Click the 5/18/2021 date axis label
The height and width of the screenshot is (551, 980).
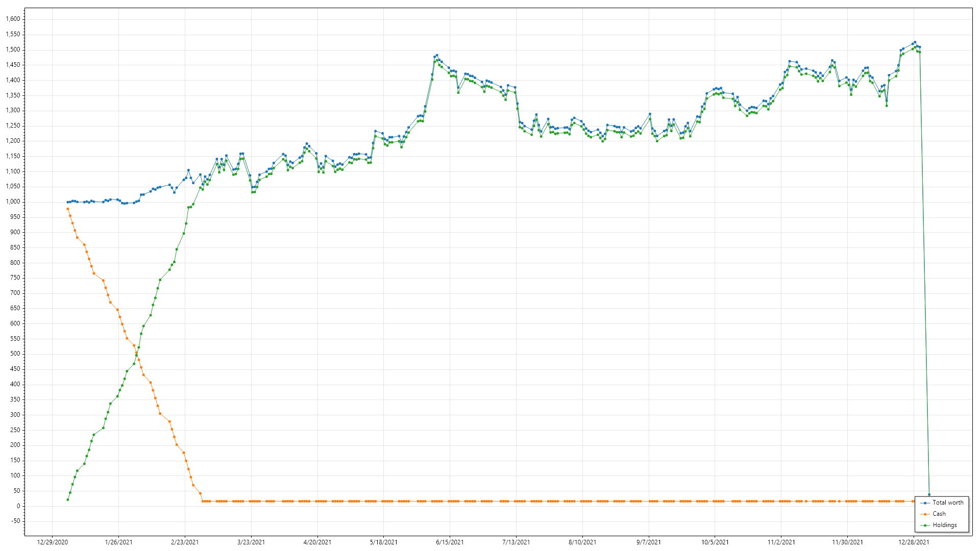pyautogui.click(x=384, y=542)
